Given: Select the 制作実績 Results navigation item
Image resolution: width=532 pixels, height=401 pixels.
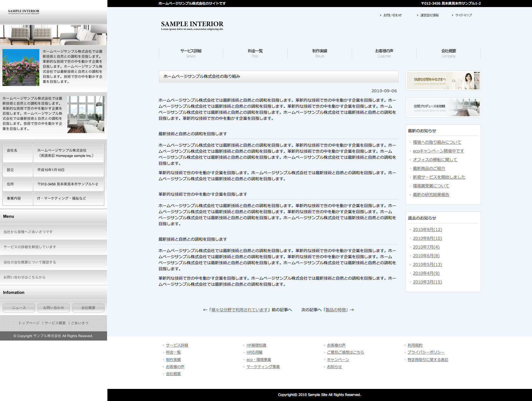Looking at the screenshot, I should click(320, 53).
